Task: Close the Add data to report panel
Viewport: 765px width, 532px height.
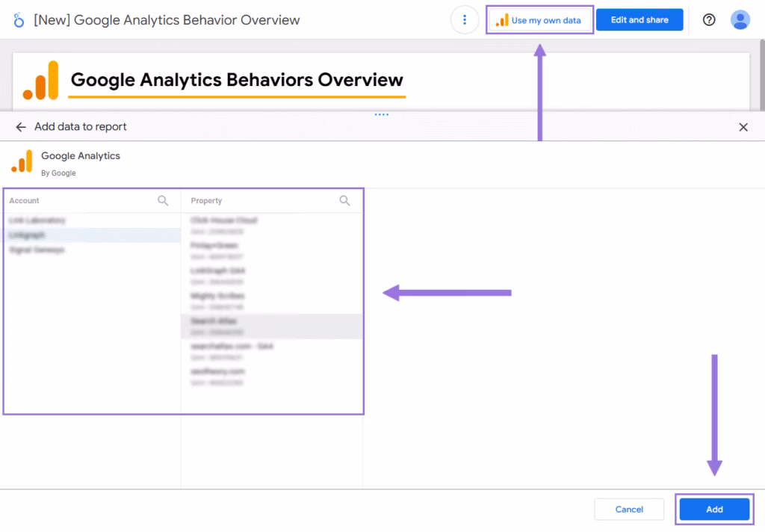Action: tap(743, 127)
